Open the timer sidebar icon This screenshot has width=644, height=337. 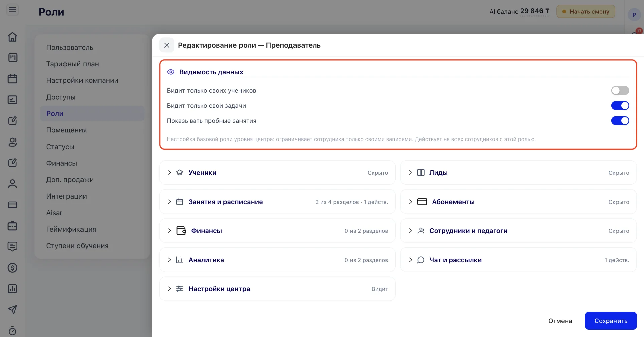click(12, 331)
